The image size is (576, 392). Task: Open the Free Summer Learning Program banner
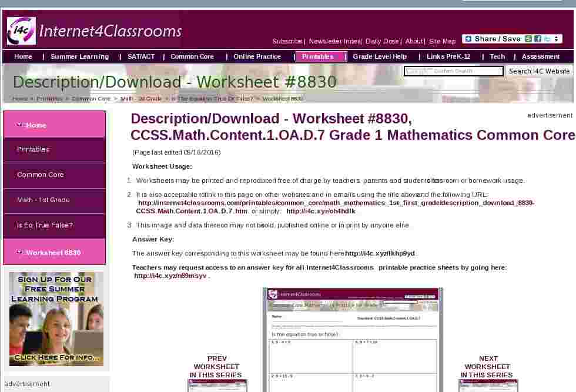56,319
